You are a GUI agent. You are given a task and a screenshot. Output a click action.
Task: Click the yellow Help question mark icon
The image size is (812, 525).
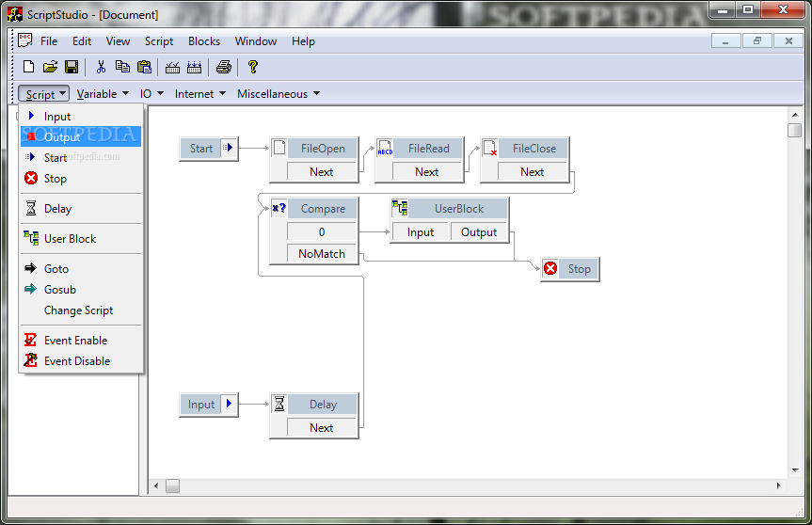[253, 67]
